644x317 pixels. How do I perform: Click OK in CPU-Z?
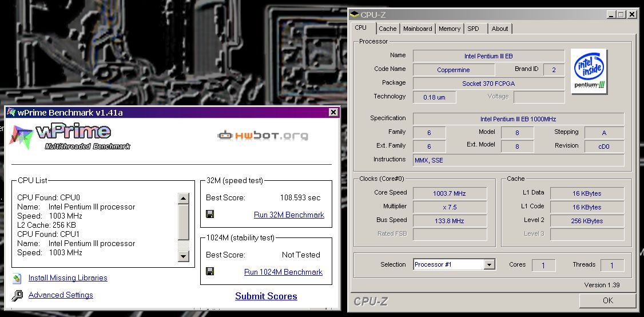point(608,300)
